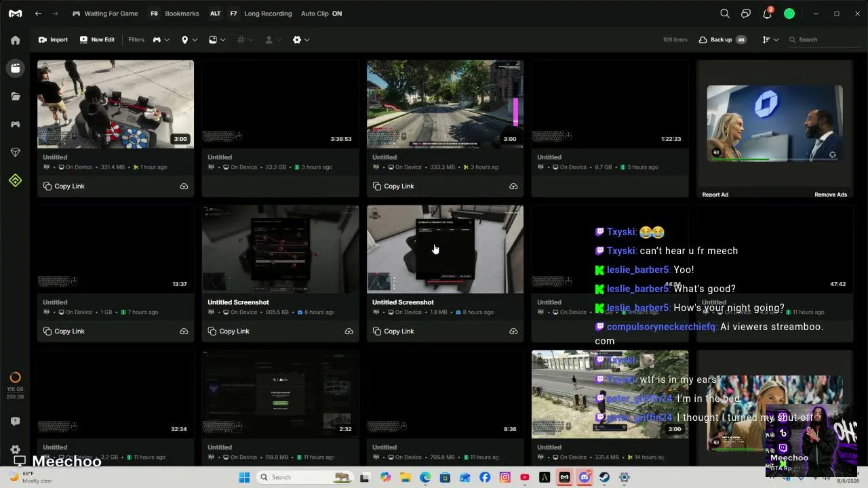
Task: Open Bookmarks F8 option
Action: pyautogui.click(x=175, y=14)
